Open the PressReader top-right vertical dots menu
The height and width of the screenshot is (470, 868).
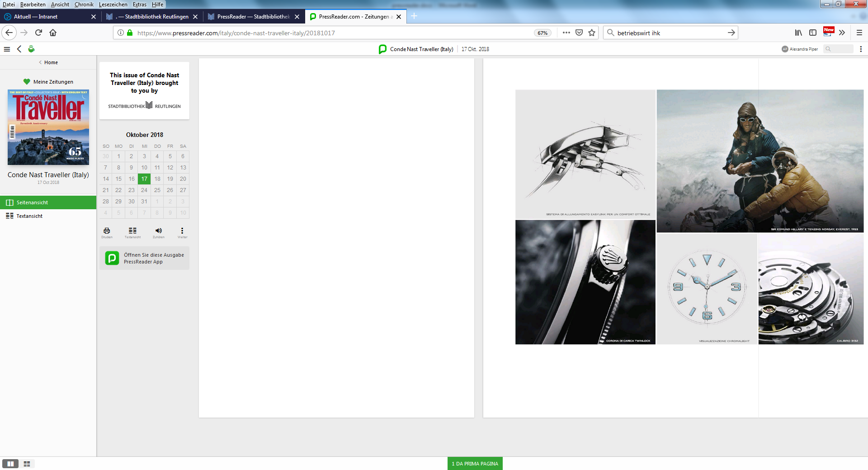click(x=861, y=49)
